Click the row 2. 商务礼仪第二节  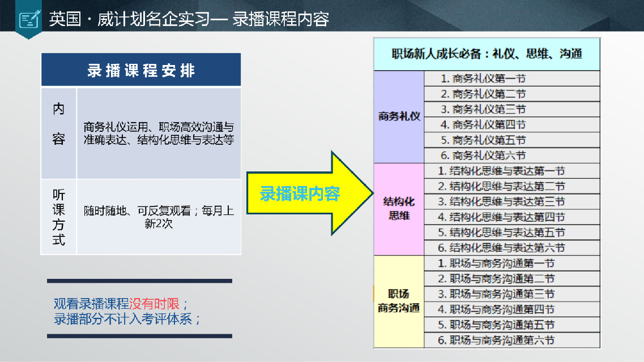point(512,94)
